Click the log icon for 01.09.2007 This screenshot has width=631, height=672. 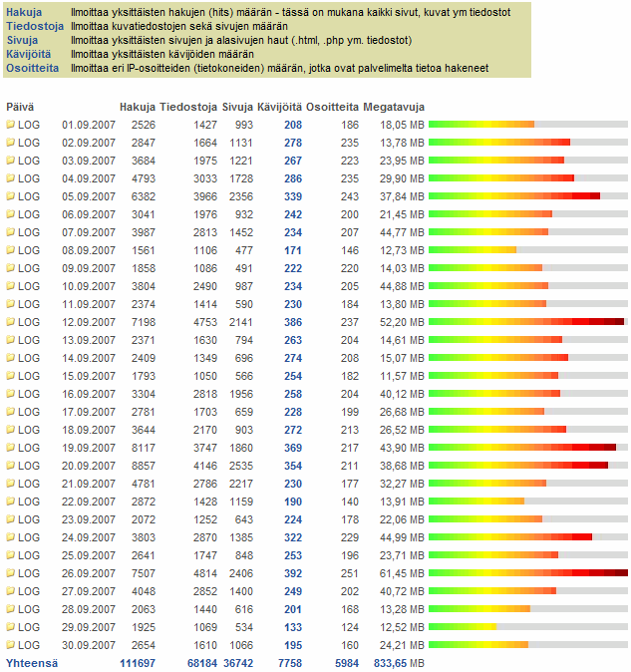(11, 125)
